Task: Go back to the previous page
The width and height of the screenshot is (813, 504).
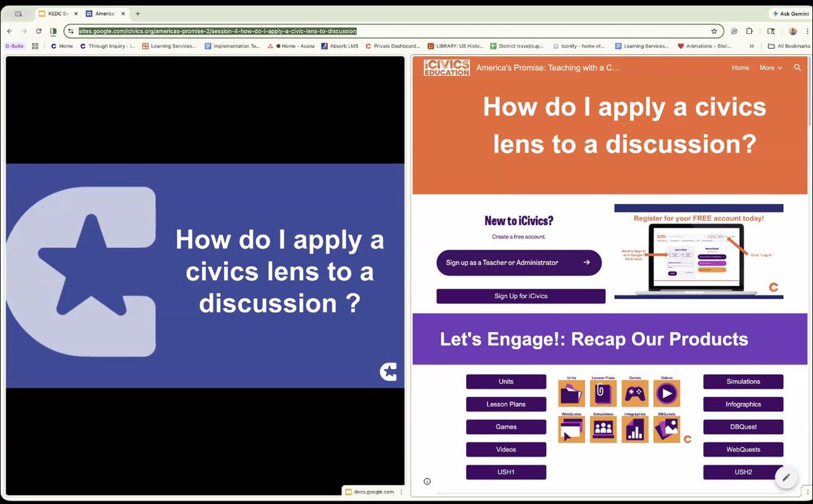Action: [x=9, y=31]
